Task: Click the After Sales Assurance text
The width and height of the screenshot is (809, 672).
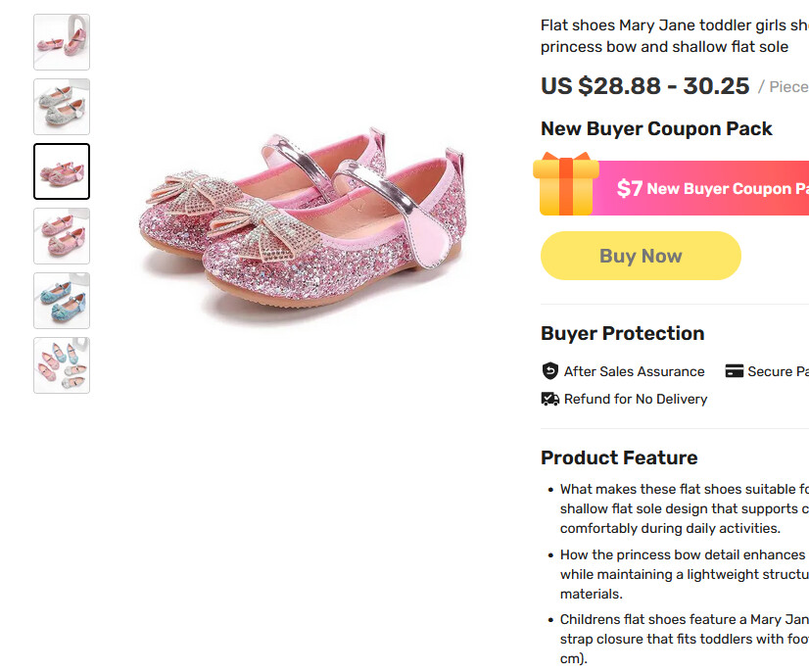Action: pos(634,371)
